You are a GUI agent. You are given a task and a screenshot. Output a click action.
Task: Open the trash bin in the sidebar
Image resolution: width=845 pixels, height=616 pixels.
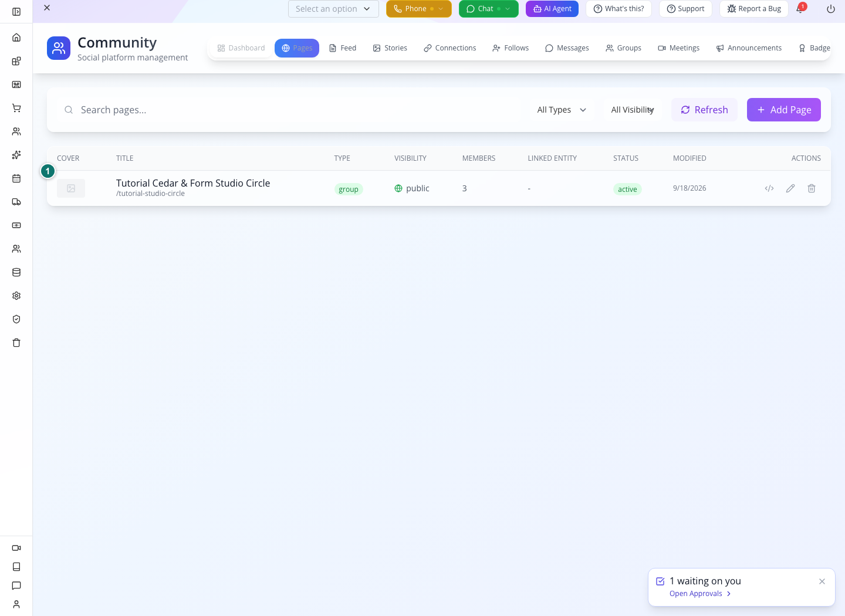click(16, 343)
